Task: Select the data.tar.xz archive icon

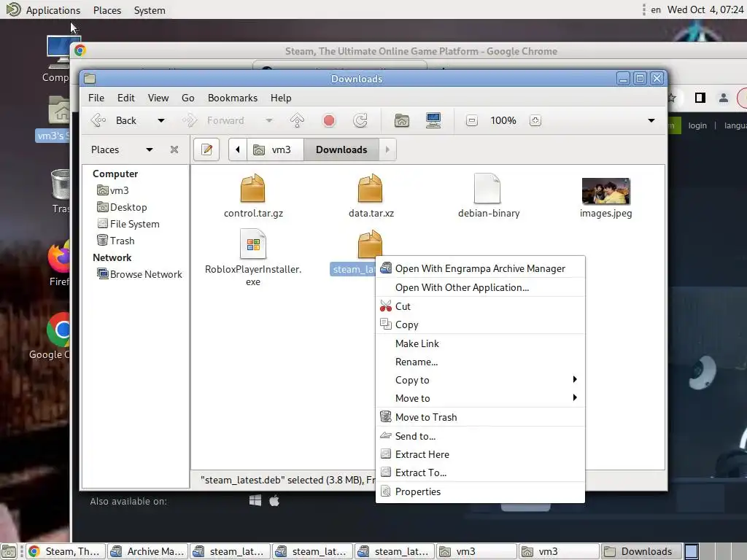Action: [370, 188]
